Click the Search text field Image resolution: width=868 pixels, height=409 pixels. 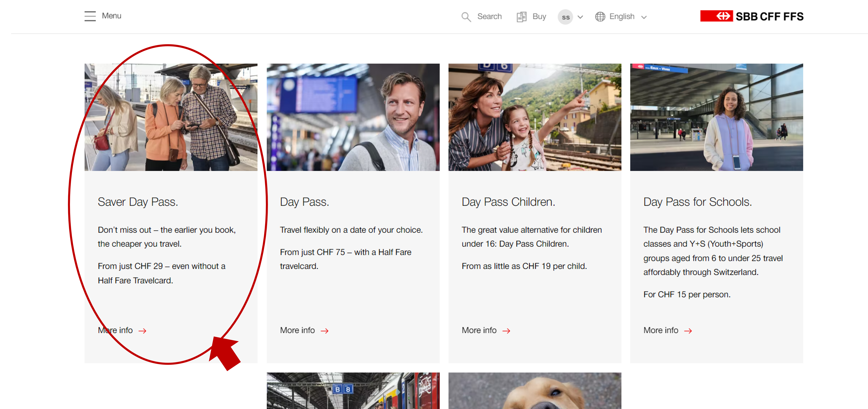pyautogui.click(x=489, y=16)
